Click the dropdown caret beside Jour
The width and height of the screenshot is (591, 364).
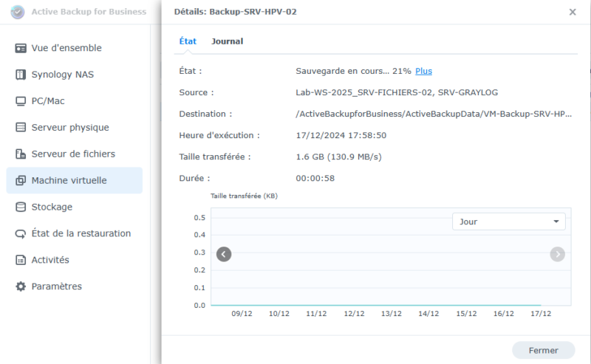click(556, 222)
